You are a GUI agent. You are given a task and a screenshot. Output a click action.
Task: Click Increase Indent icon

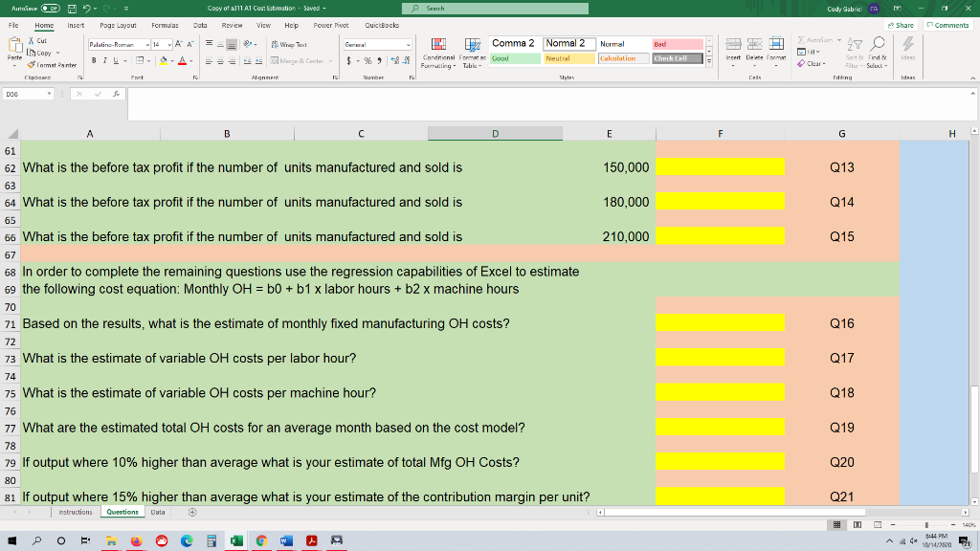pyautogui.click(x=258, y=61)
